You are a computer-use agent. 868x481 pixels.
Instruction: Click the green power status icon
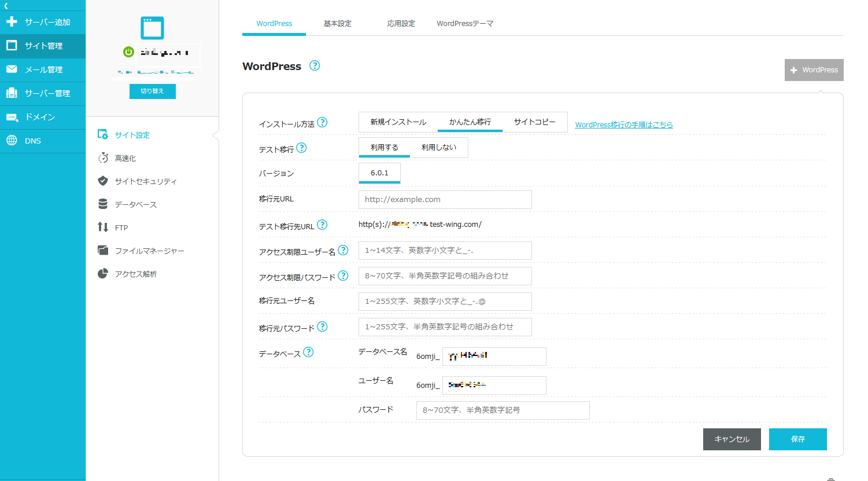[x=128, y=52]
